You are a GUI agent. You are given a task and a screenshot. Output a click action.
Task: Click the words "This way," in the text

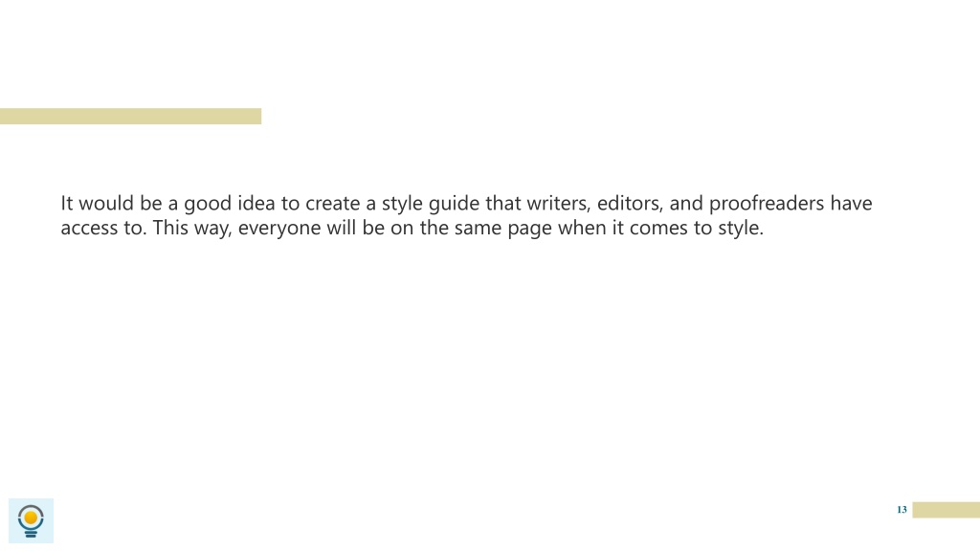[x=192, y=228]
